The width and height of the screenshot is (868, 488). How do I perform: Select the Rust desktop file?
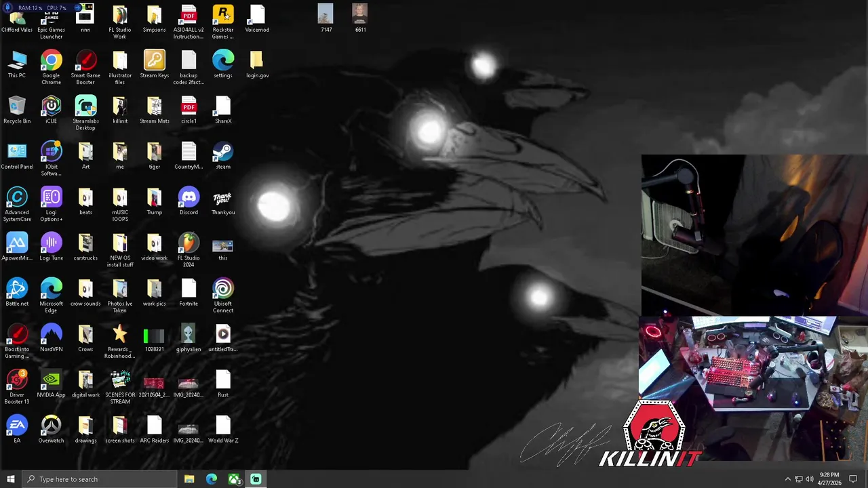(223, 384)
